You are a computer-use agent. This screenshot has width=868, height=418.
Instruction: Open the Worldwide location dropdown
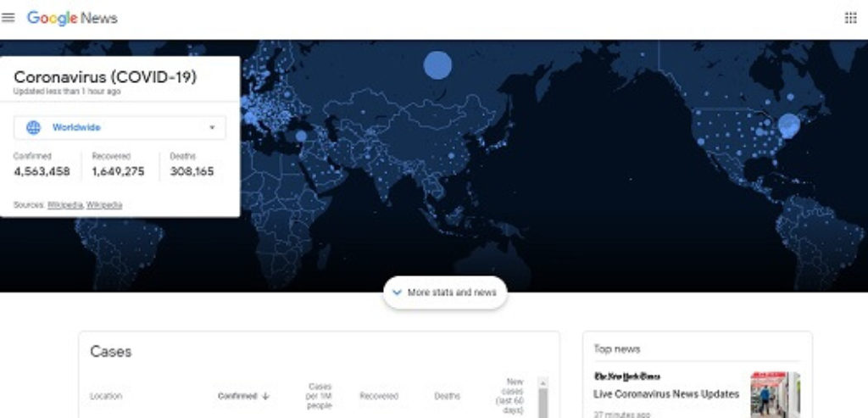coord(120,127)
